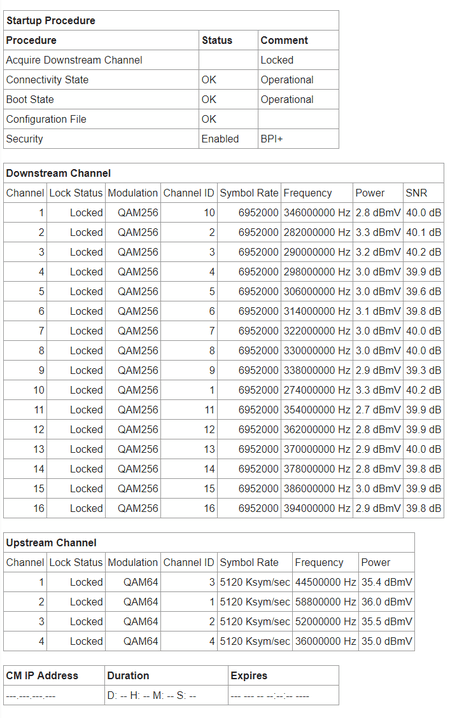Click the 36.0 dBmV upstream power
This screenshot has height=718, width=457.
click(387, 602)
